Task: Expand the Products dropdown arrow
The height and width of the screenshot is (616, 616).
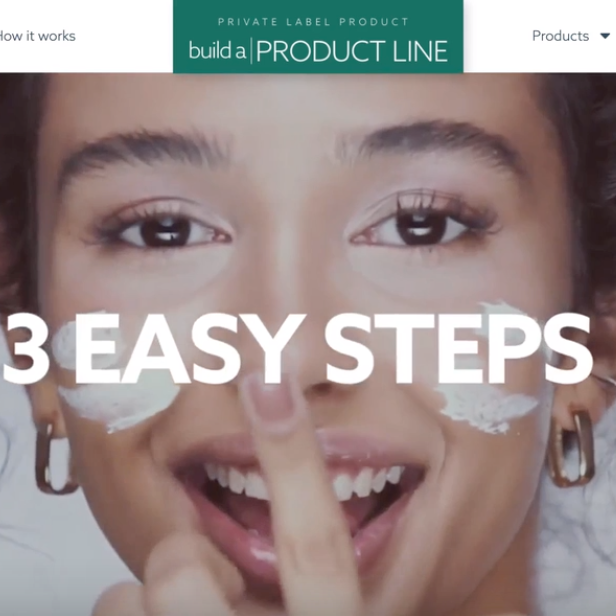Action: coord(605,36)
